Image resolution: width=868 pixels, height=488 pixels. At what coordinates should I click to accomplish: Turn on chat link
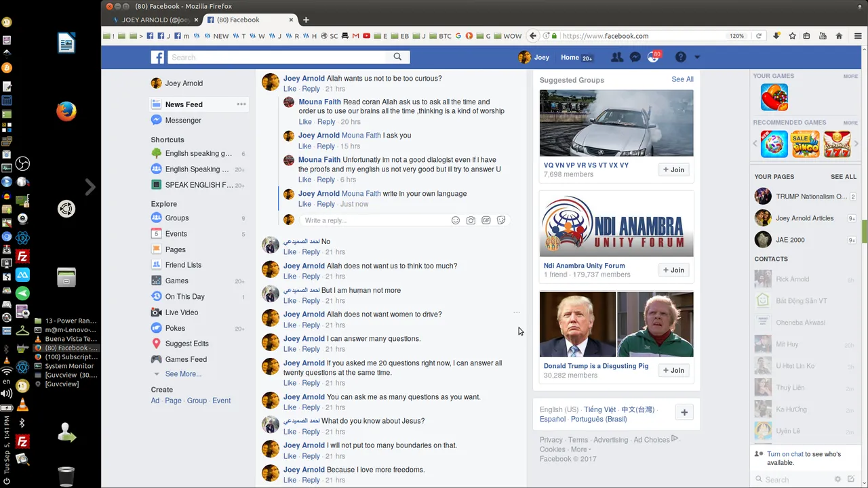(x=785, y=454)
